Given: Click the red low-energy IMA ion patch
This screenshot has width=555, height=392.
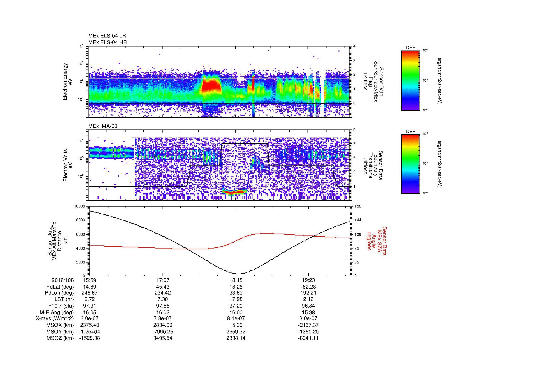Looking at the screenshot, I should (235, 192).
